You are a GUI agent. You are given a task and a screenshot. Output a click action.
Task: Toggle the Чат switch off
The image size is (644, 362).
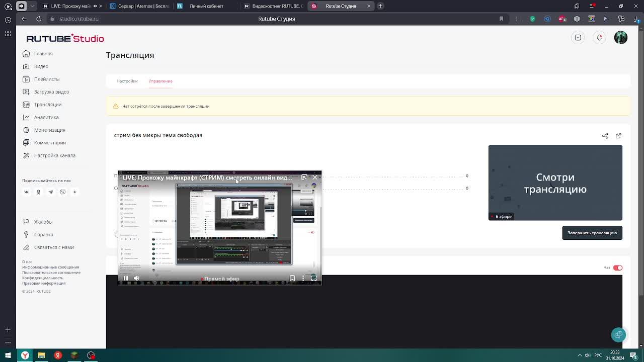[618, 268]
